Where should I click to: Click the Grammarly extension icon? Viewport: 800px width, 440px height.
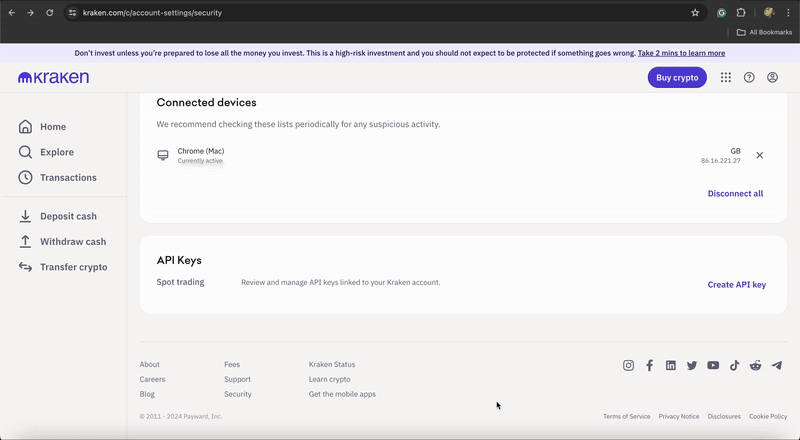coord(721,13)
